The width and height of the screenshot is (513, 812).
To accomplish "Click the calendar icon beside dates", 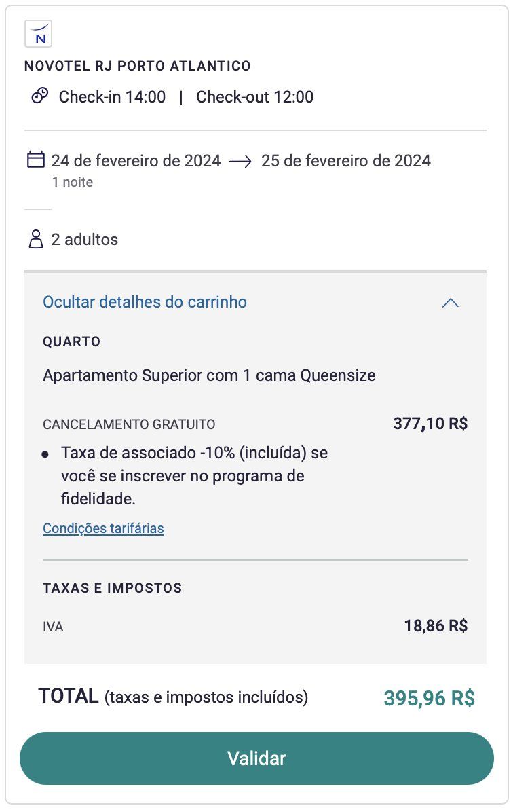I will click(35, 160).
